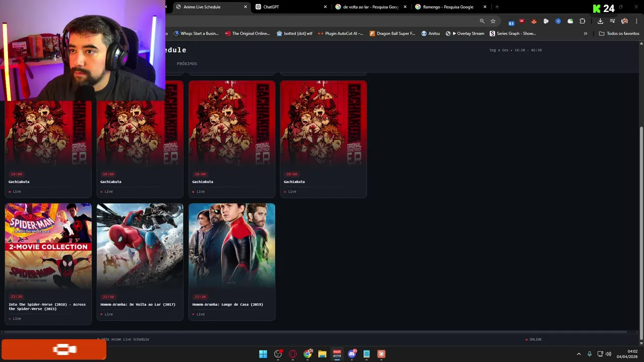Open the blue notepad app on taskbar
Image resolution: width=644 pixels, height=362 pixels.
366,354
